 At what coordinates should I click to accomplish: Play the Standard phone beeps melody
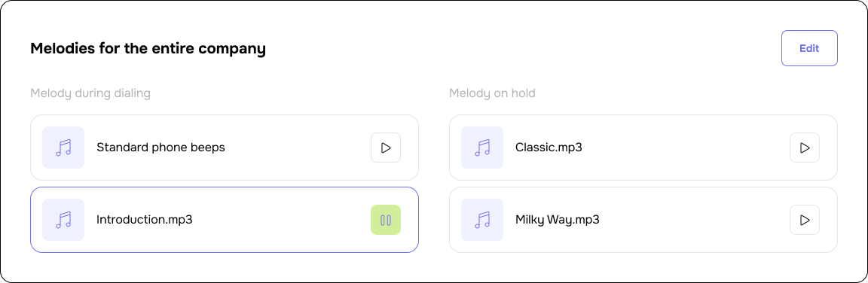[386, 148]
